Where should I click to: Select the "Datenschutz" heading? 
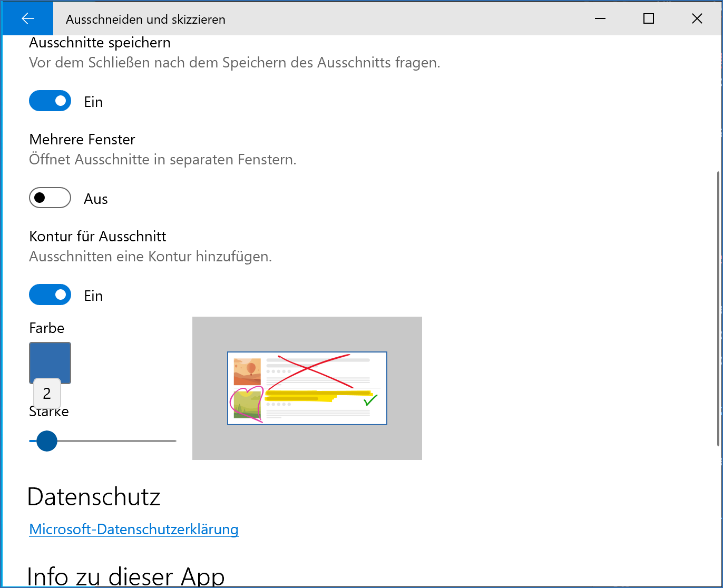(94, 496)
